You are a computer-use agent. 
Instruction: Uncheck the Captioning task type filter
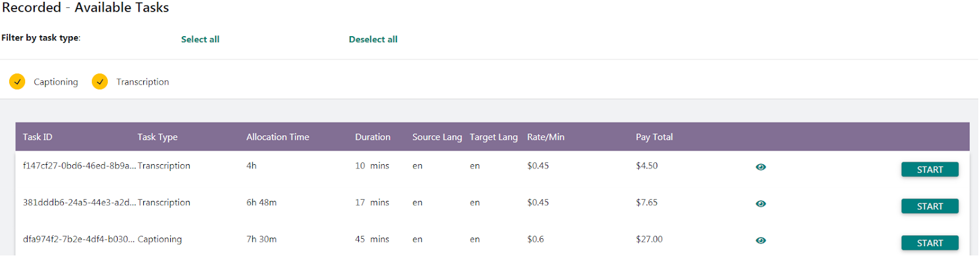(17, 81)
